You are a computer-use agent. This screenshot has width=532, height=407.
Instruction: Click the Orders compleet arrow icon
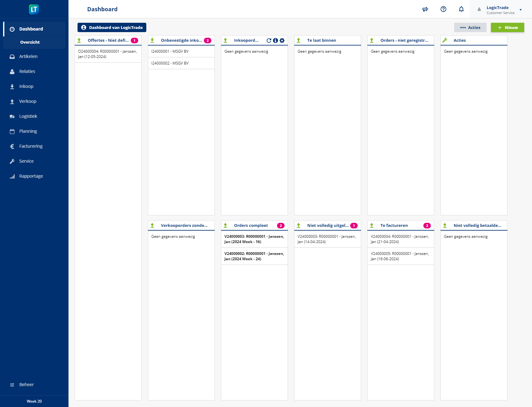click(225, 225)
